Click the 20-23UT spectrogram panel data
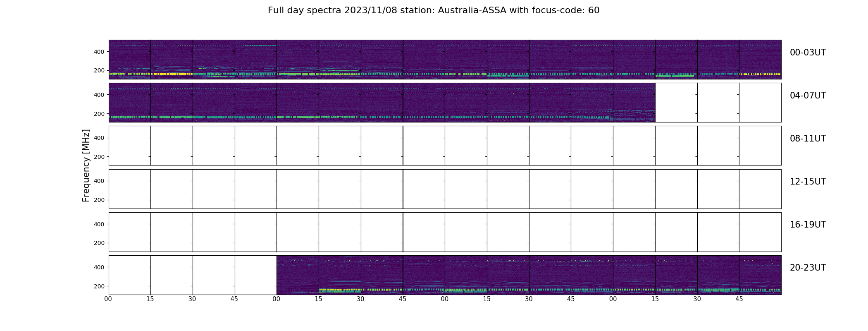 click(x=529, y=275)
